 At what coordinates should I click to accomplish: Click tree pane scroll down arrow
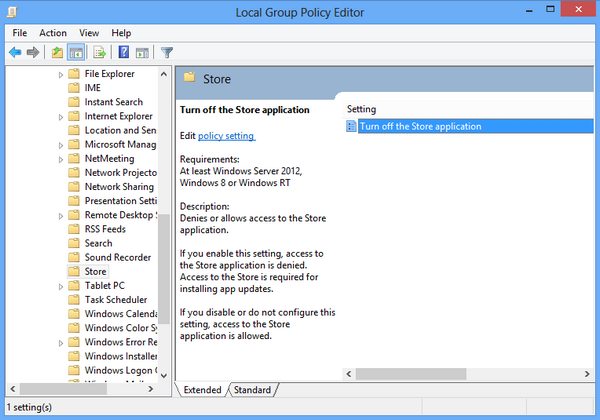[x=164, y=376]
